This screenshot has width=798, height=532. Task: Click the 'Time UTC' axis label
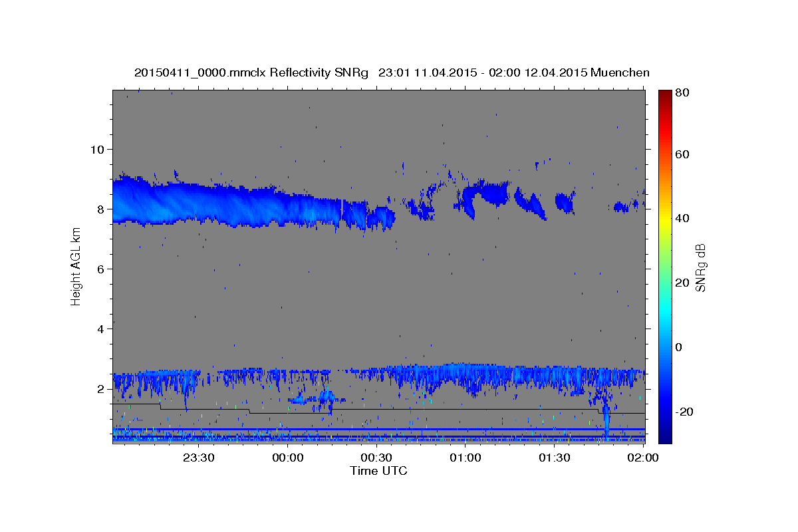[378, 471]
